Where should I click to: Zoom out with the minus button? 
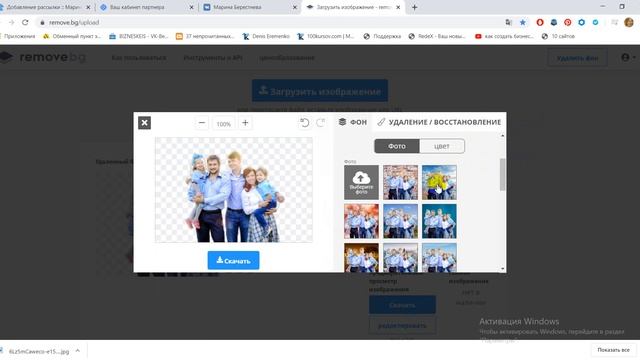(x=202, y=123)
